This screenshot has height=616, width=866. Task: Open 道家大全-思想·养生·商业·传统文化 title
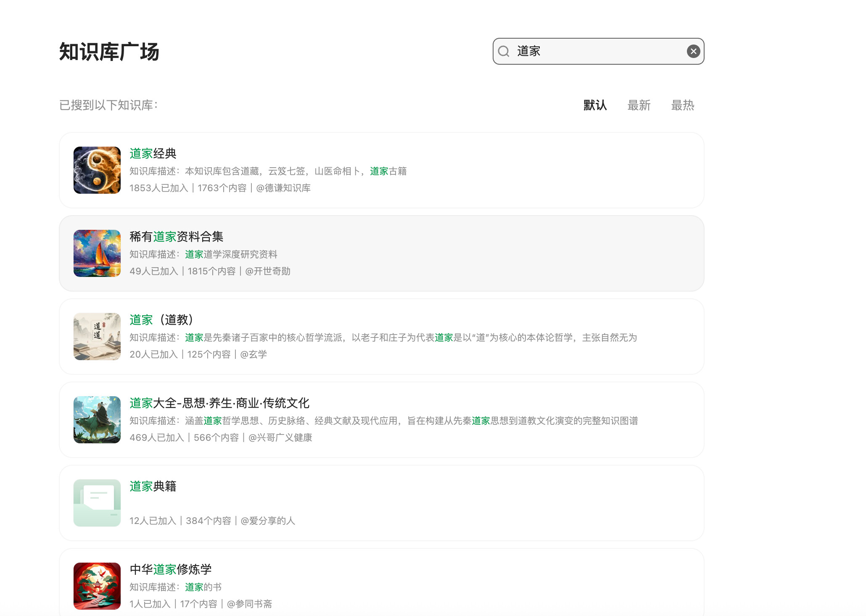coord(219,403)
